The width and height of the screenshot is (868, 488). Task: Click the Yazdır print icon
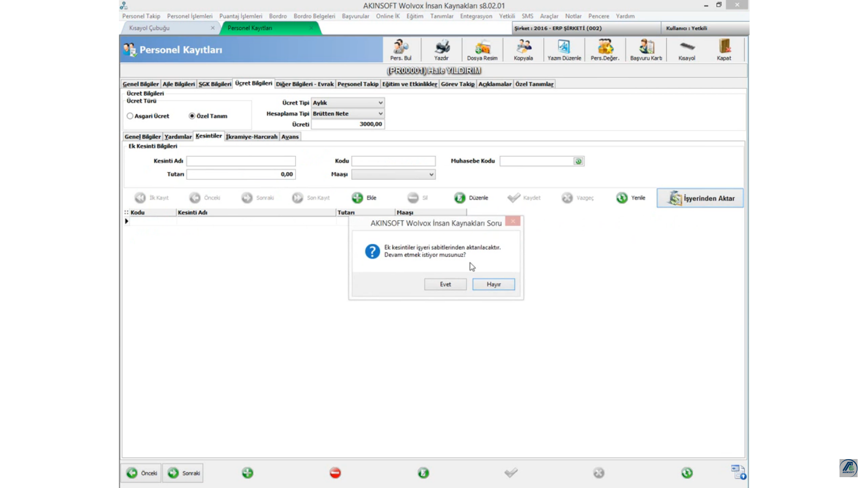[x=441, y=50]
